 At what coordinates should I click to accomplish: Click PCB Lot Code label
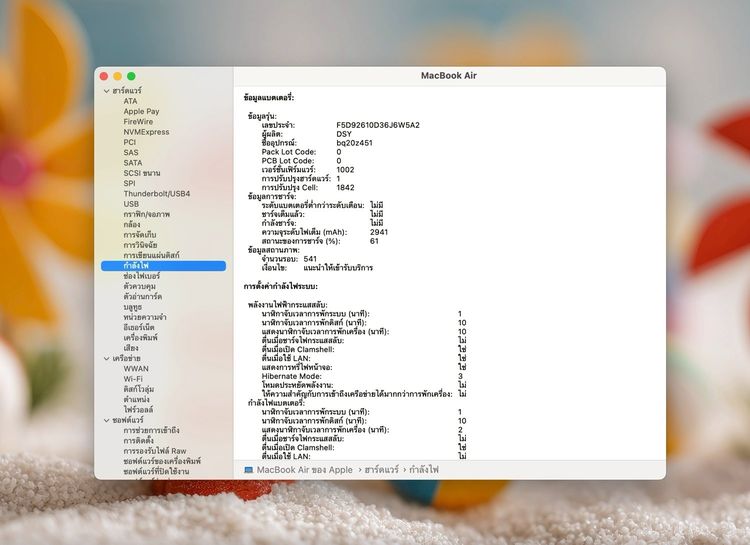click(x=287, y=161)
